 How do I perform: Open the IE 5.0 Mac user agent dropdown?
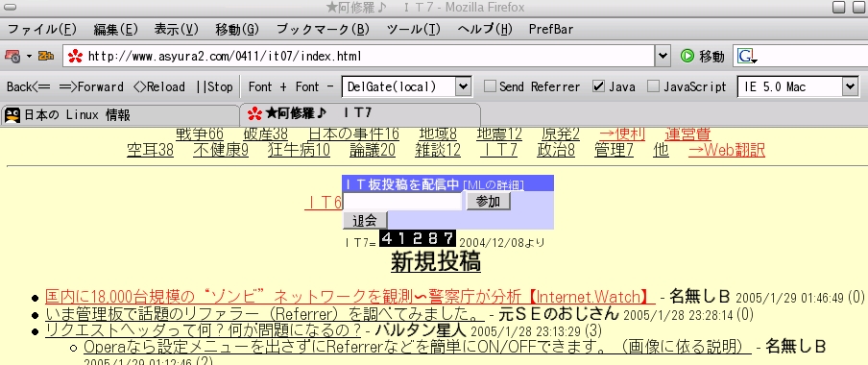[x=798, y=87]
